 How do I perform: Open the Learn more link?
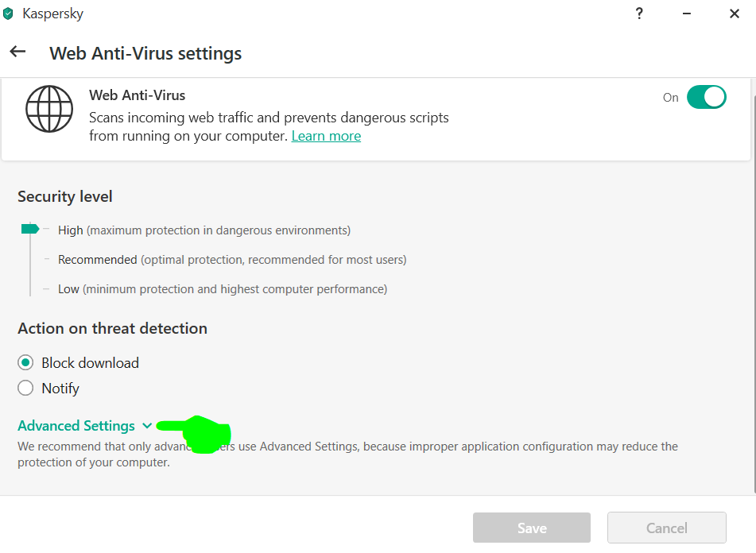point(326,136)
